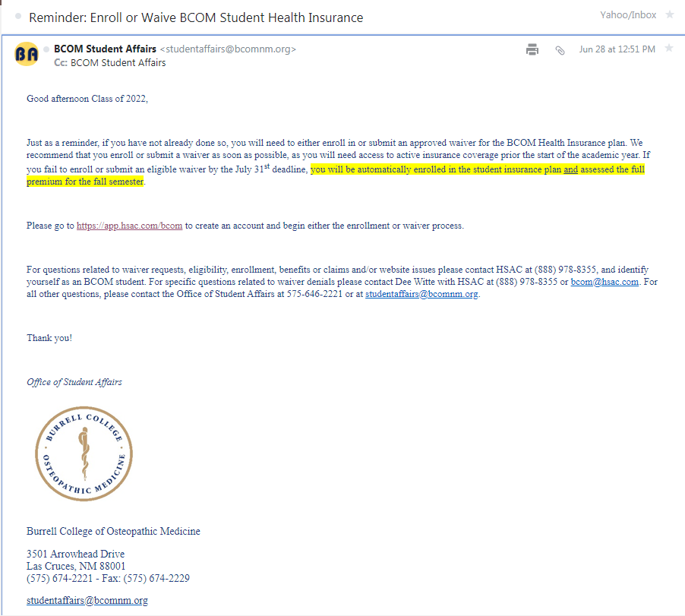Click 'Las Cruces, NM 88001' line
685x616 pixels.
76,566
